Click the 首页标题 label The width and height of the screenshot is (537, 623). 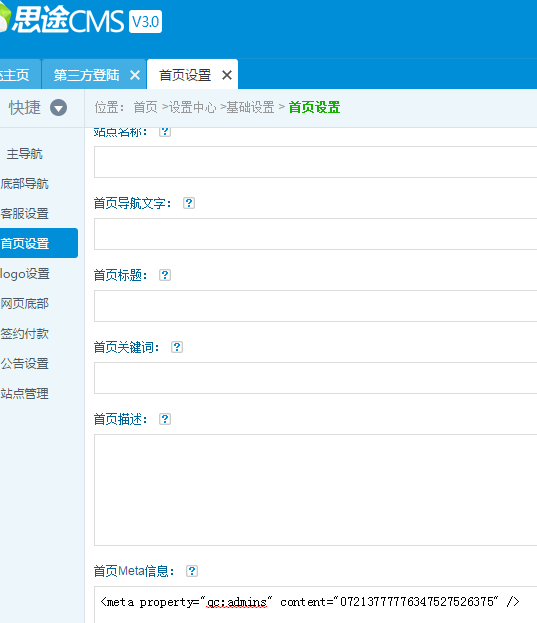coord(120,275)
